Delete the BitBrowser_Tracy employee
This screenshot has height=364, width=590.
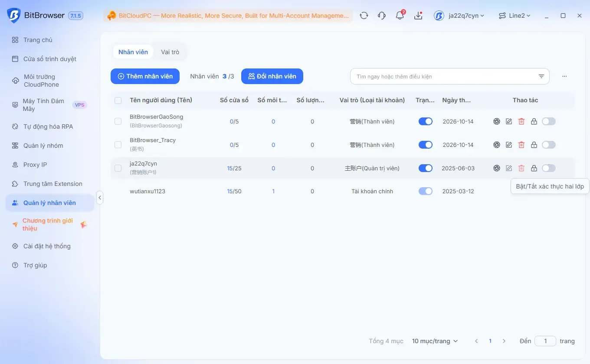[521, 145]
